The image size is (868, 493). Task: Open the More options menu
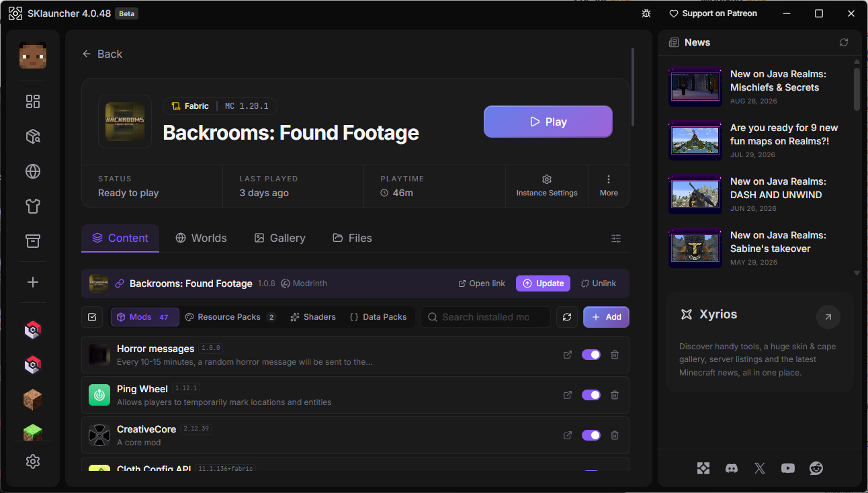point(609,186)
